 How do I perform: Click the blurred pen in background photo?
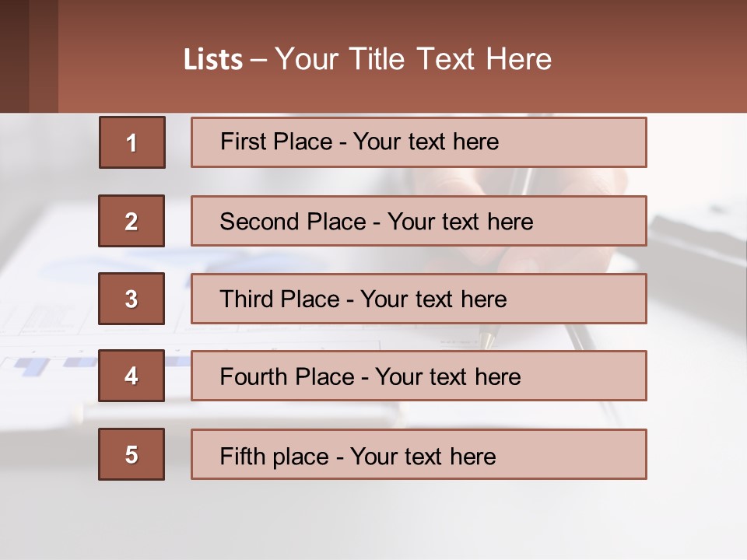(579, 342)
